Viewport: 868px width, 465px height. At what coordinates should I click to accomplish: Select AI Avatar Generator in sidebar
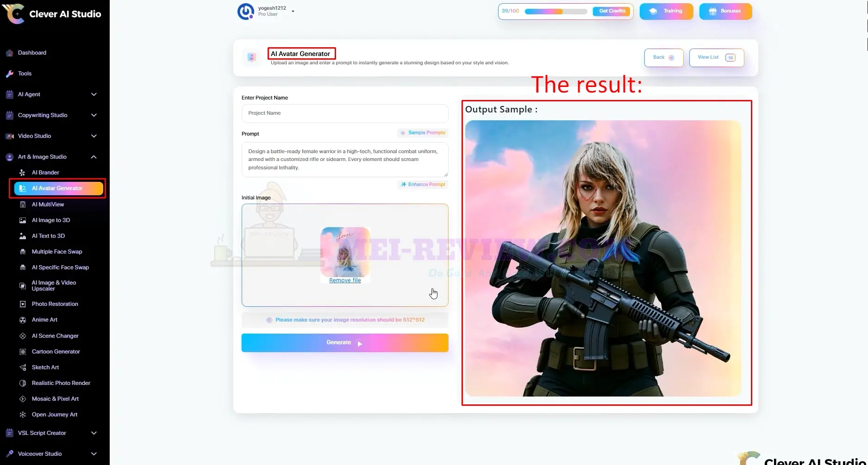tap(58, 188)
